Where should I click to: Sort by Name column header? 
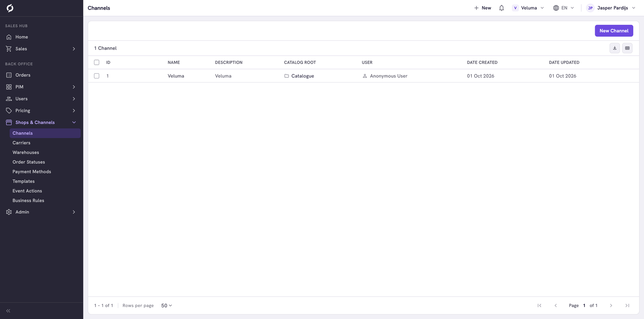point(174,63)
